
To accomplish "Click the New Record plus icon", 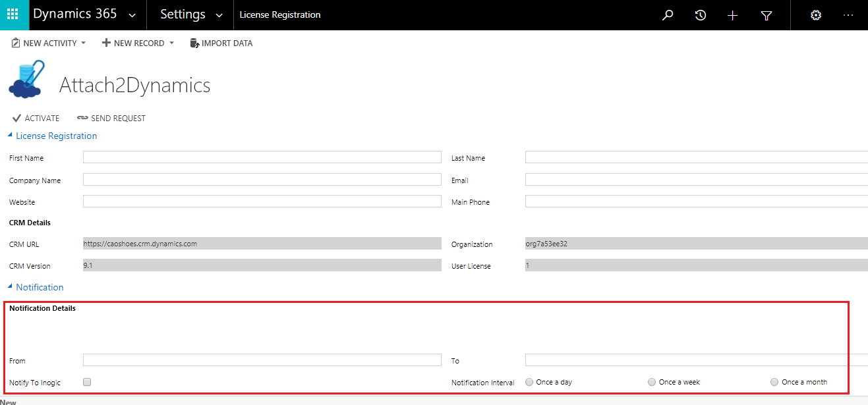I will (106, 43).
